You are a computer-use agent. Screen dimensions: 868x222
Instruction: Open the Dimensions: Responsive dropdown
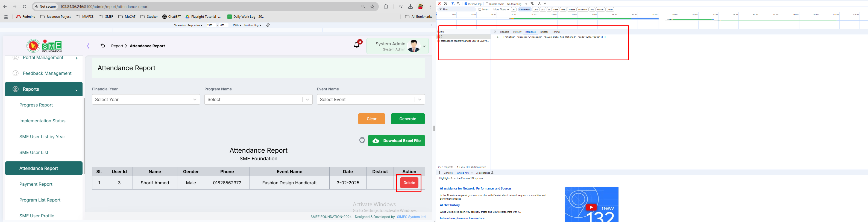point(188,25)
